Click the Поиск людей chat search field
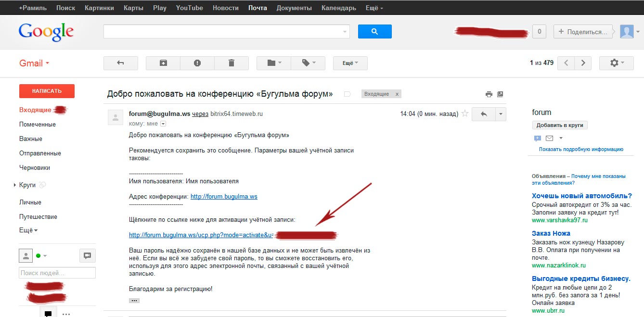The height and width of the screenshot is (317, 644). click(x=57, y=273)
